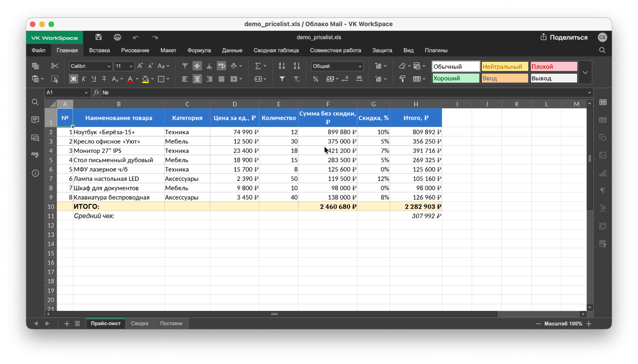Switch to the Сводка sheet tab

click(x=139, y=323)
